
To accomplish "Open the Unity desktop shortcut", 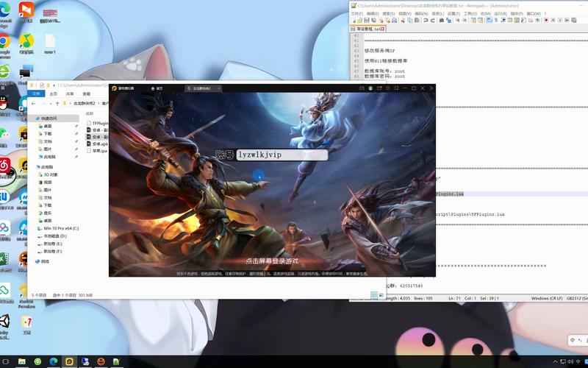I will tap(4, 326).
